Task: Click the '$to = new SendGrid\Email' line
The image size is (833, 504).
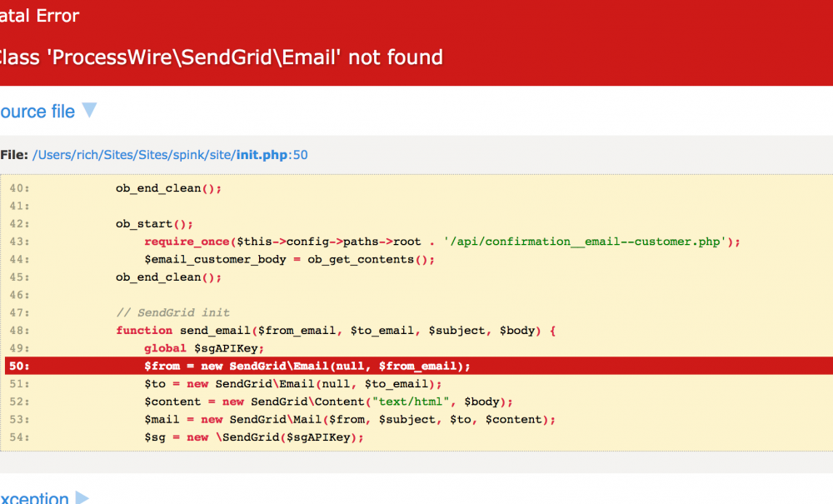Action: coord(292,385)
